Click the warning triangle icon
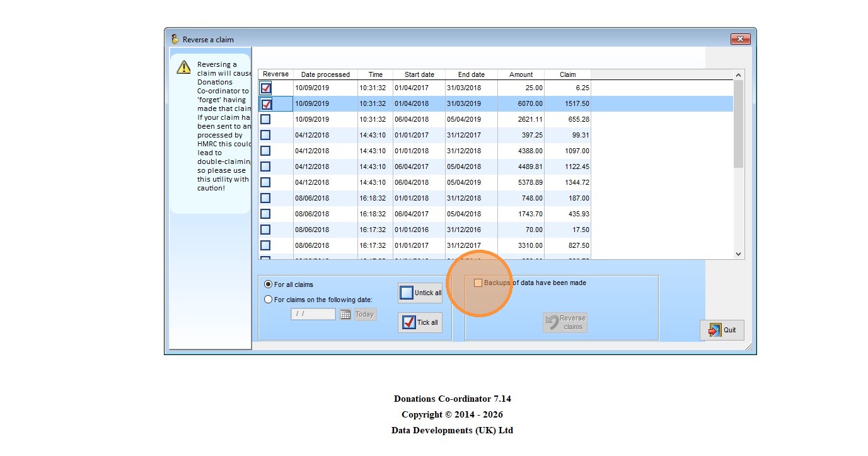 (x=183, y=67)
